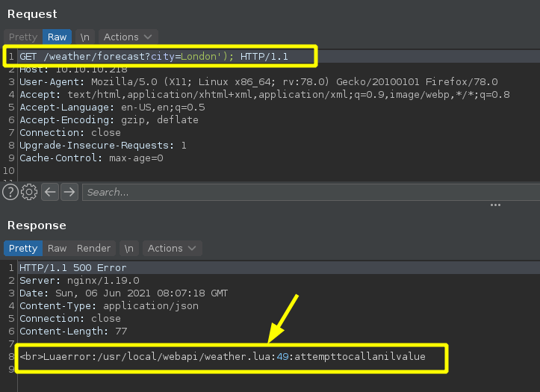Expand the Response Actions dropdown
Image resolution: width=540 pixels, height=392 pixels.
[x=172, y=248]
